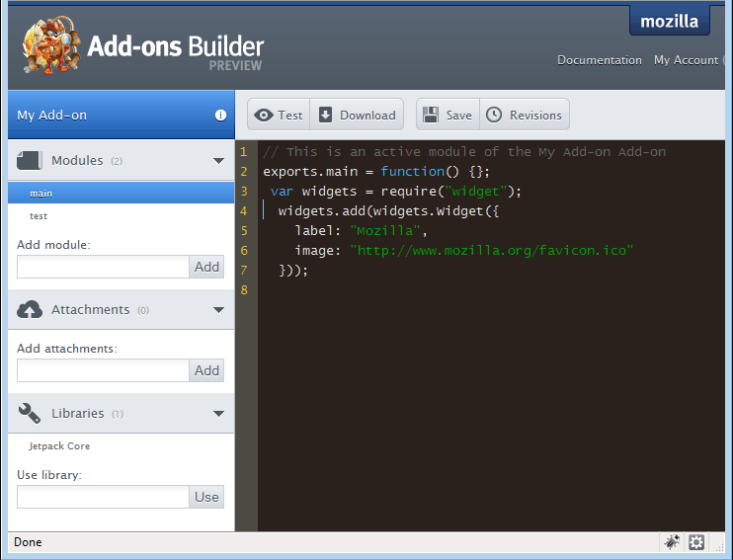Click the '"Mozilla"' label string in code

(x=384, y=230)
